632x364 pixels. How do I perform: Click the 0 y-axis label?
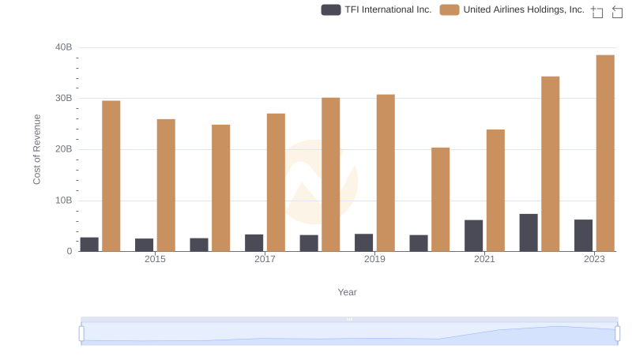point(70,251)
